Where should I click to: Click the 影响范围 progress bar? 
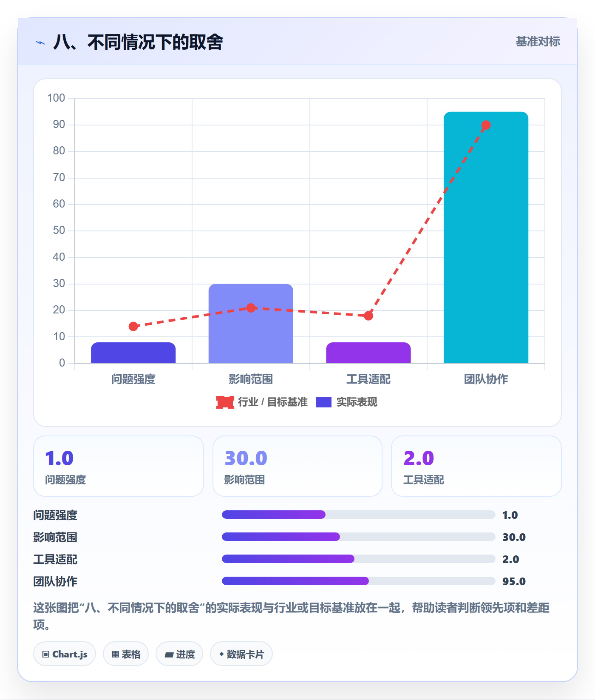359,537
